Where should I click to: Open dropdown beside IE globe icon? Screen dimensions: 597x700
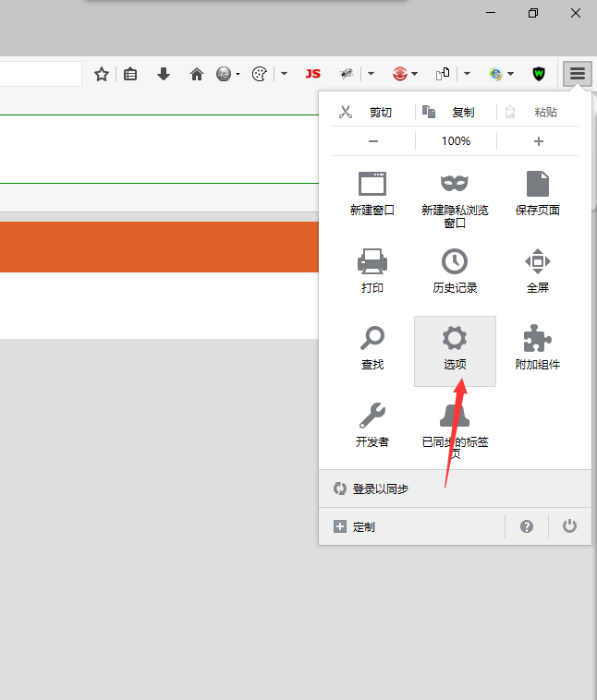click(510, 74)
